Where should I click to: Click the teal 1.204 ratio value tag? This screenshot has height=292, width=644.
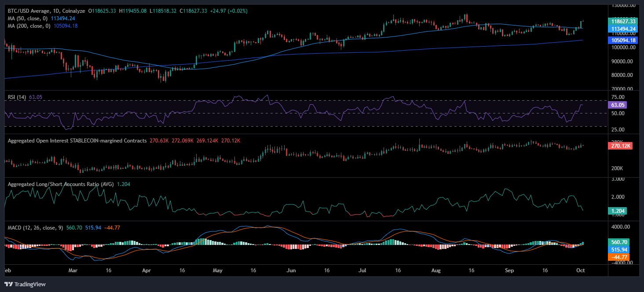(x=617, y=211)
